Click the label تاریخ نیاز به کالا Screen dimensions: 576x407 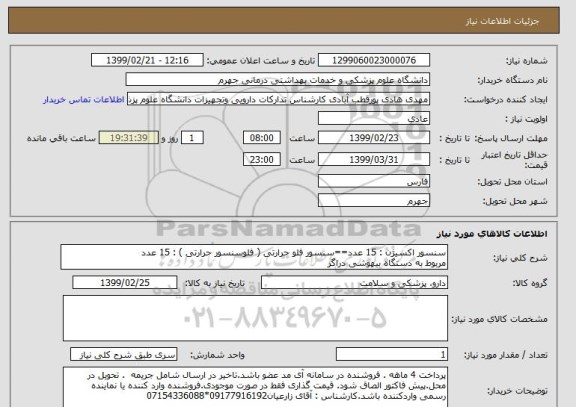click(x=214, y=283)
